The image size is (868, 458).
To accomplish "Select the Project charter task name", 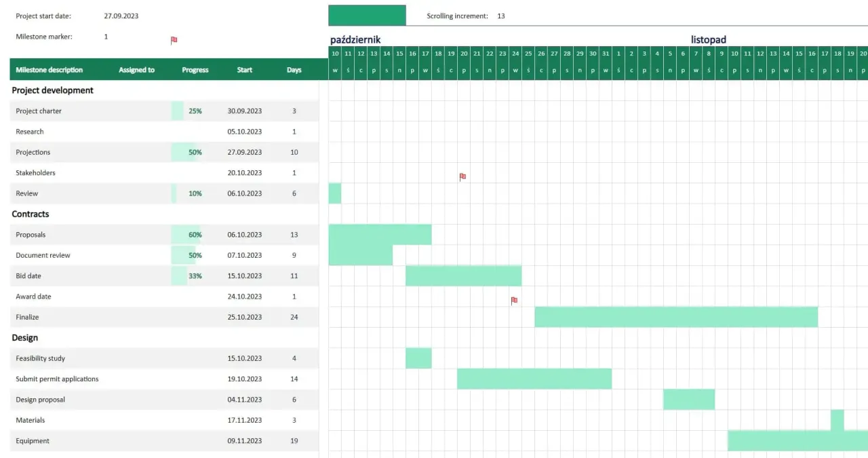I will [x=39, y=111].
